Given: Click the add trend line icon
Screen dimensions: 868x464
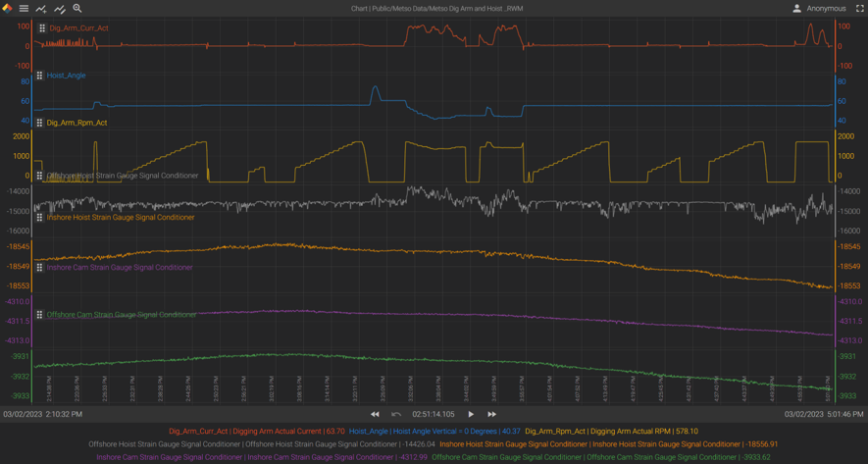Looking at the screenshot, I should 41,9.
